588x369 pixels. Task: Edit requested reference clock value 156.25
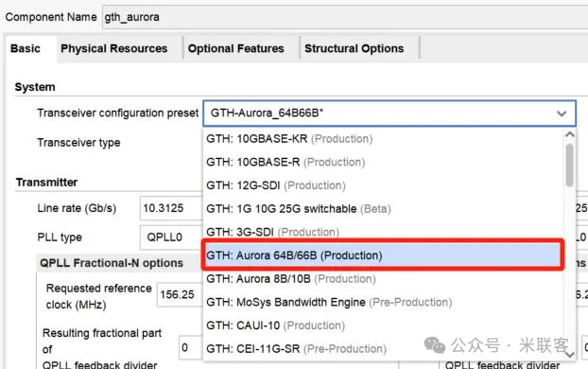pos(180,294)
